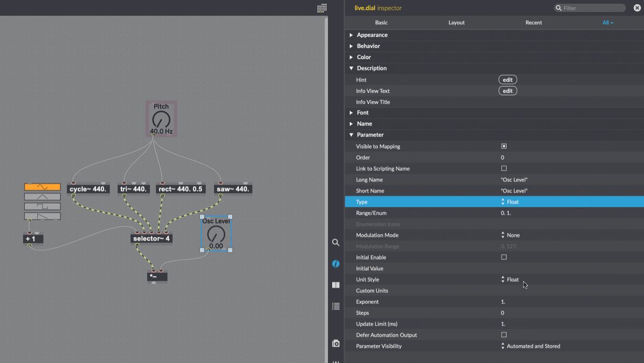Select the sine waveform tab

point(42,187)
